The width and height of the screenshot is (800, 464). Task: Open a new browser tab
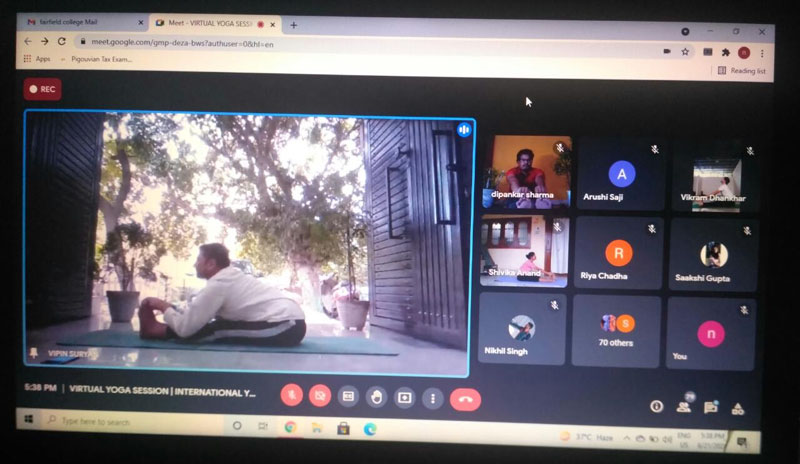point(294,25)
